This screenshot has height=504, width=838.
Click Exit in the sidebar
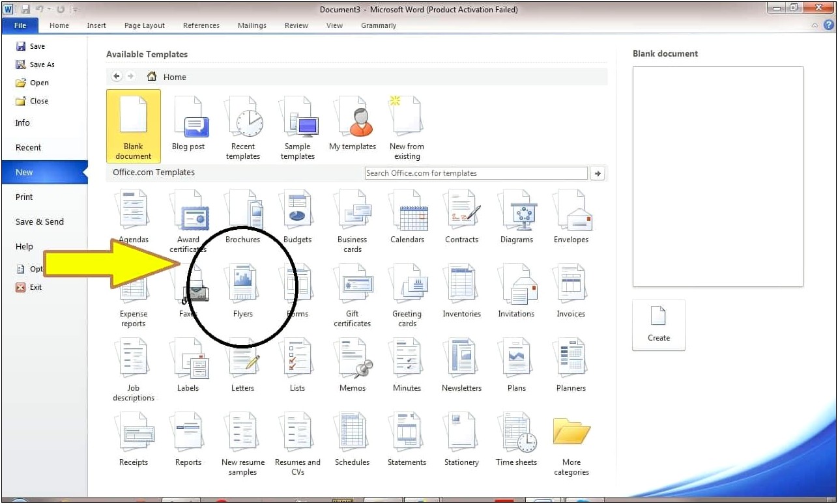click(x=29, y=287)
